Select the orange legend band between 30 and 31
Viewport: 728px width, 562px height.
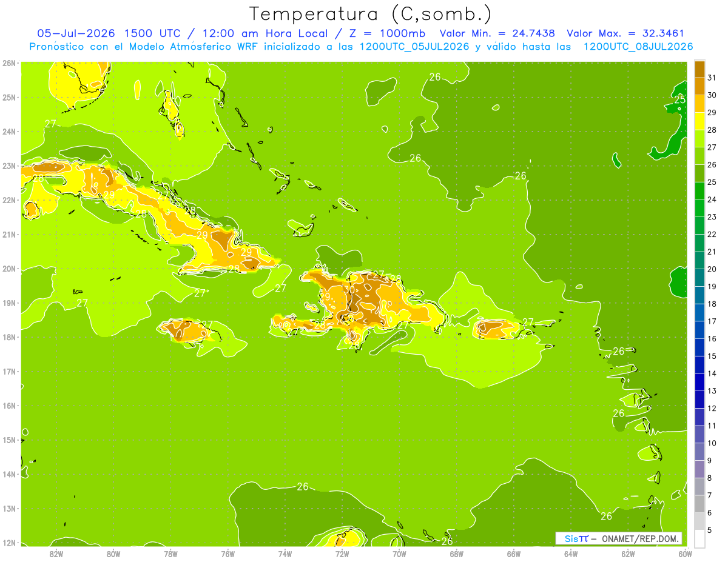pos(699,87)
